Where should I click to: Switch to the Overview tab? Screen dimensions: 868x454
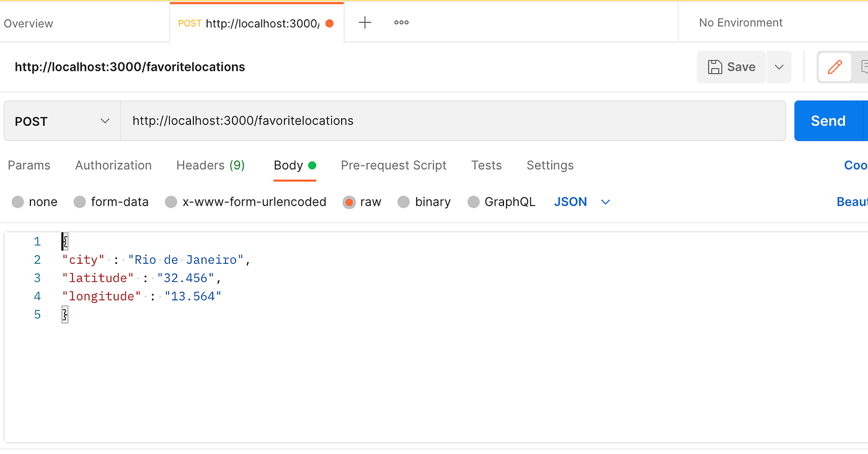[29, 24]
